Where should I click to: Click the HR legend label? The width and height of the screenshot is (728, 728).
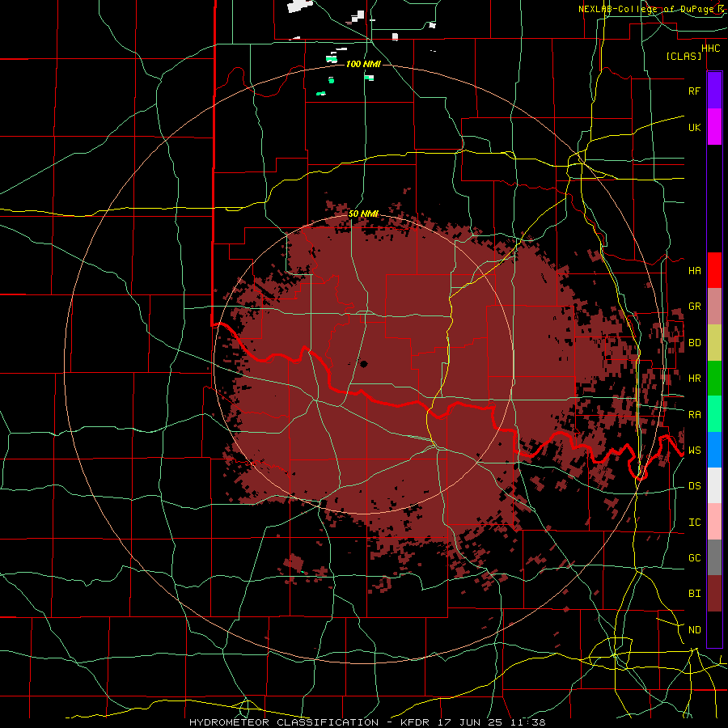694,379
